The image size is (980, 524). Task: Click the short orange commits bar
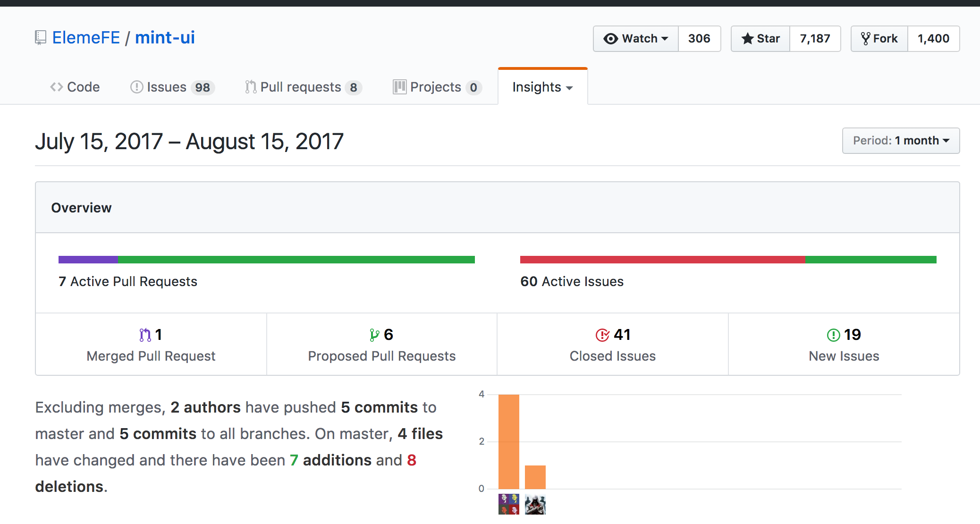[535, 477]
